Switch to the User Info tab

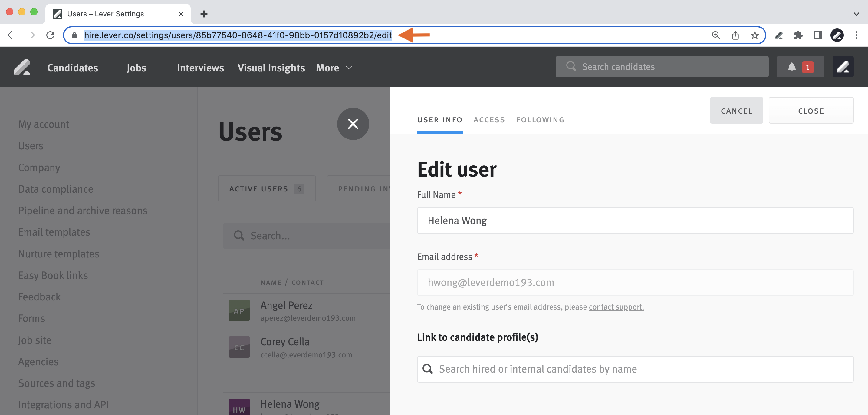click(x=440, y=120)
